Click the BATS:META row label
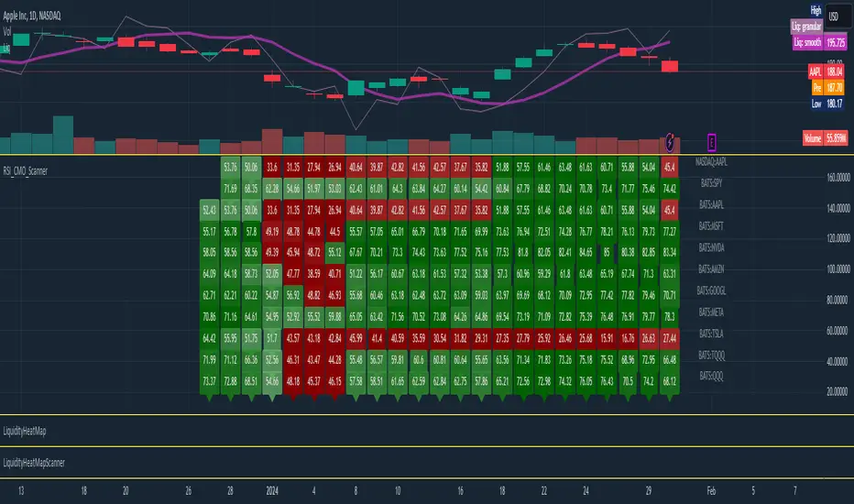 click(x=711, y=312)
